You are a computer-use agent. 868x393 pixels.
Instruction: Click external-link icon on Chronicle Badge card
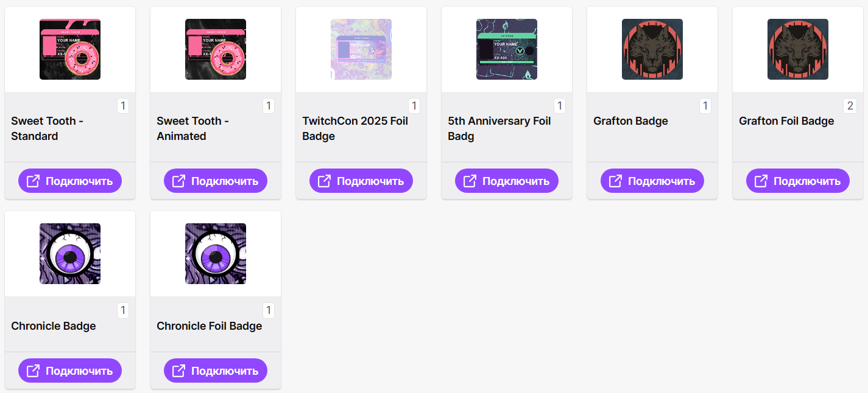click(x=34, y=370)
